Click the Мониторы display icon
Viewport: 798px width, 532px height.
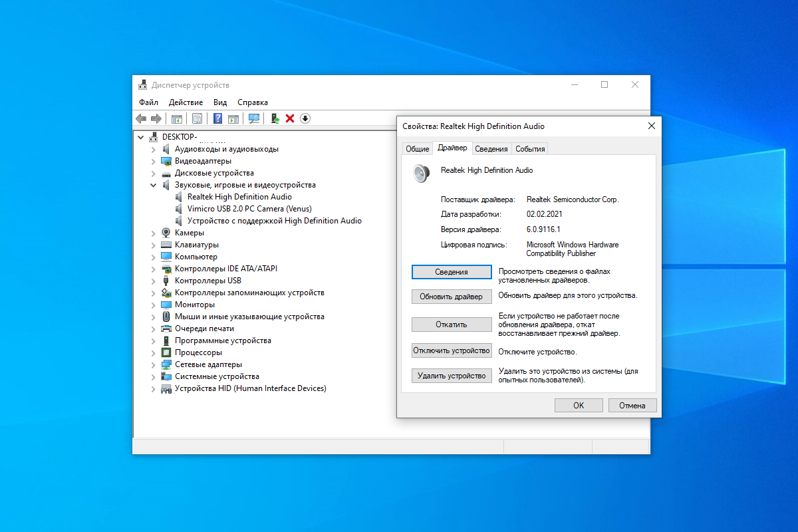166,305
